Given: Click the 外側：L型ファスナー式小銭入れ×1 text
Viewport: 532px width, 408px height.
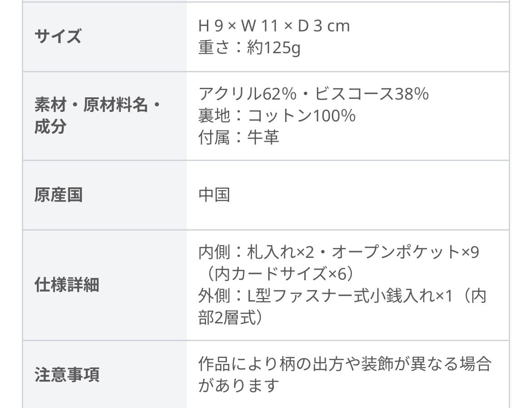Looking at the screenshot, I should click(x=326, y=296).
